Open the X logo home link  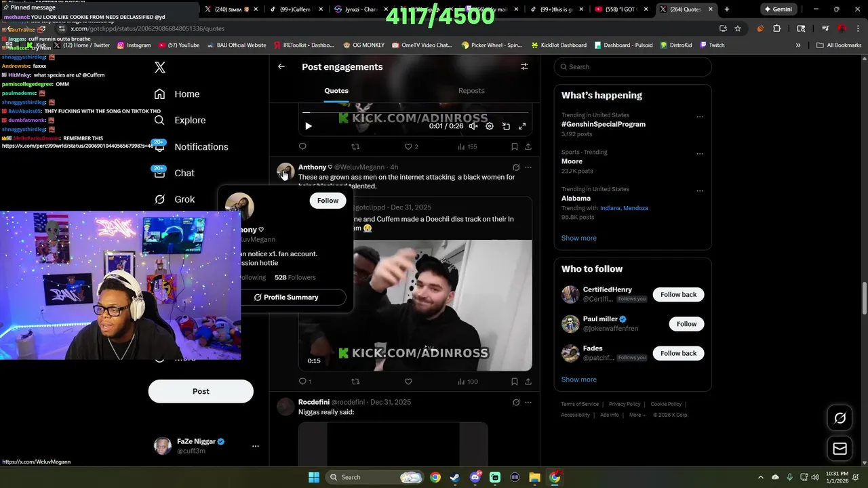point(160,67)
